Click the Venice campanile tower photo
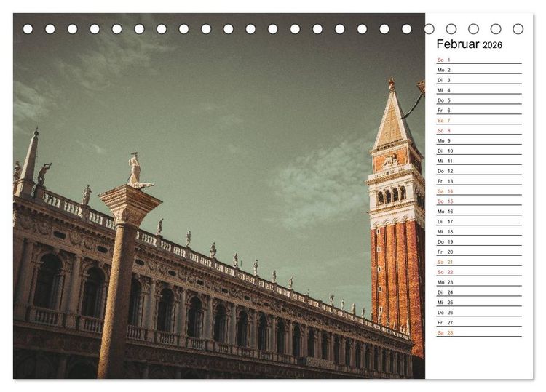This screenshot has width=546, height=392. pyautogui.click(x=219, y=196)
